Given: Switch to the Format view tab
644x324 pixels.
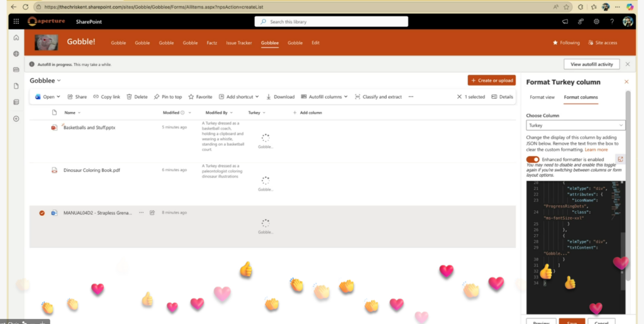Looking at the screenshot, I should [x=541, y=98].
